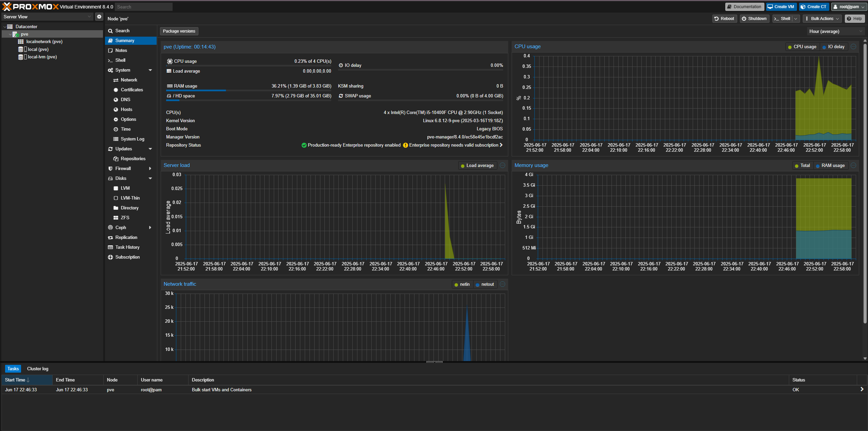Click the Proxmox logo
This screenshot has width=868, height=431.
tap(31, 6)
